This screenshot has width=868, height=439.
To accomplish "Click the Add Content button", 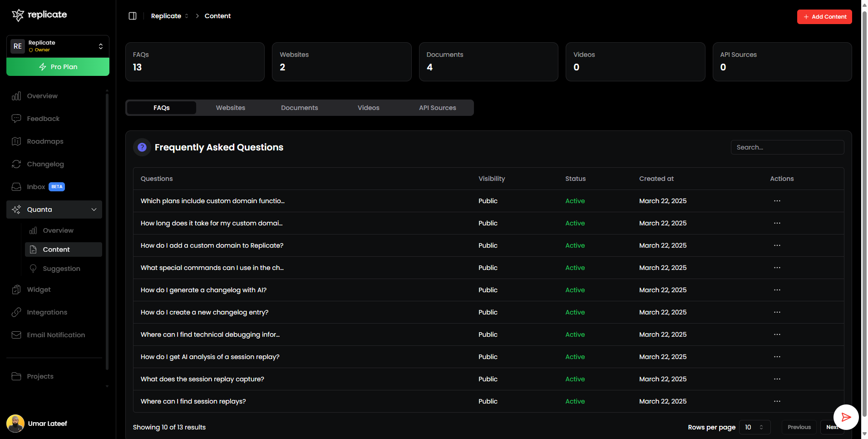I will coord(824,17).
